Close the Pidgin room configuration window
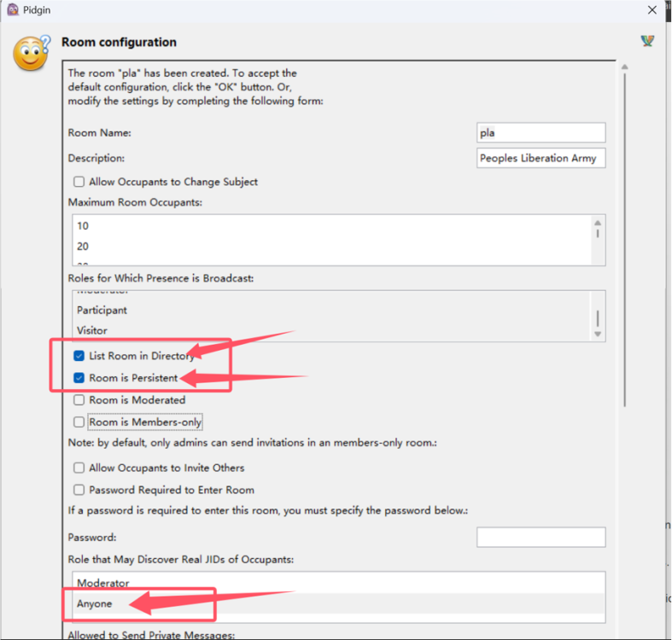This screenshot has width=672, height=640. (x=652, y=10)
